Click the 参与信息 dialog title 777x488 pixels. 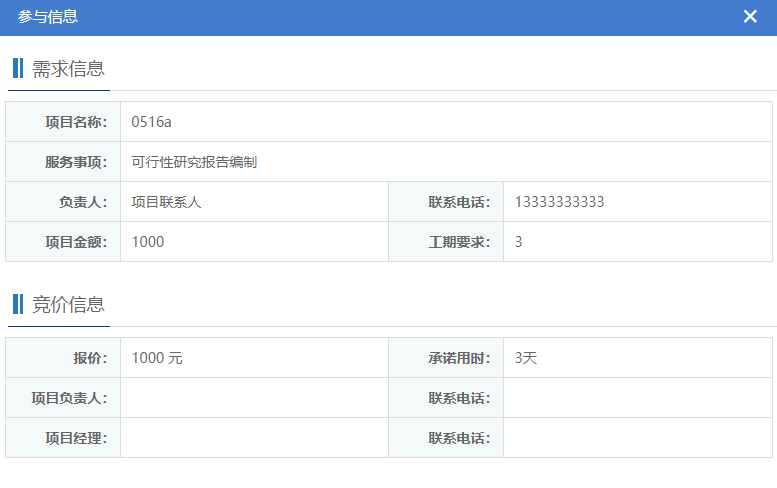click(x=47, y=17)
